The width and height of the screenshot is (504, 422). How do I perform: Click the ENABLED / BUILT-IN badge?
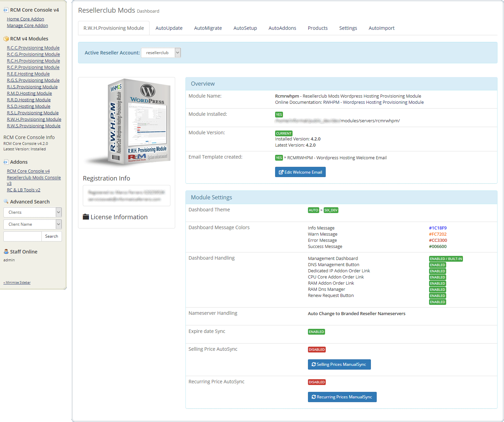[x=446, y=259]
